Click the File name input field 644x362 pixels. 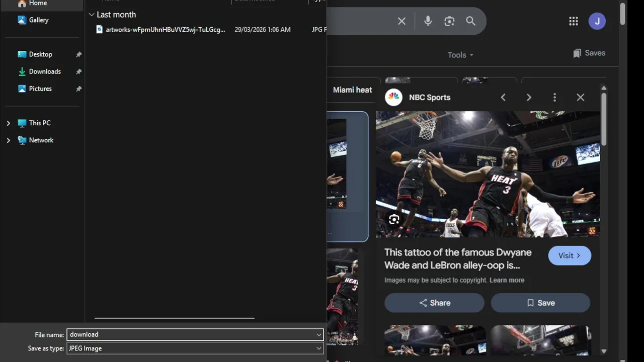pyautogui.click(x=191, y=335)
